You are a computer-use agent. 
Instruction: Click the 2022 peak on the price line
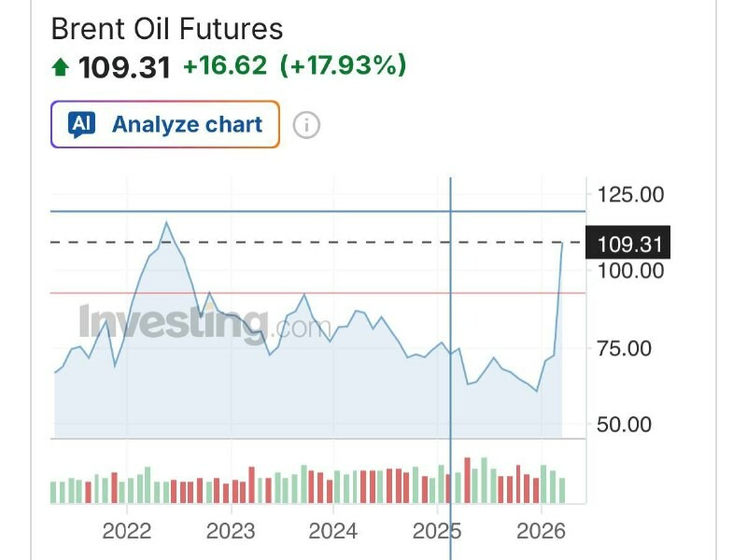coord(166,222)
